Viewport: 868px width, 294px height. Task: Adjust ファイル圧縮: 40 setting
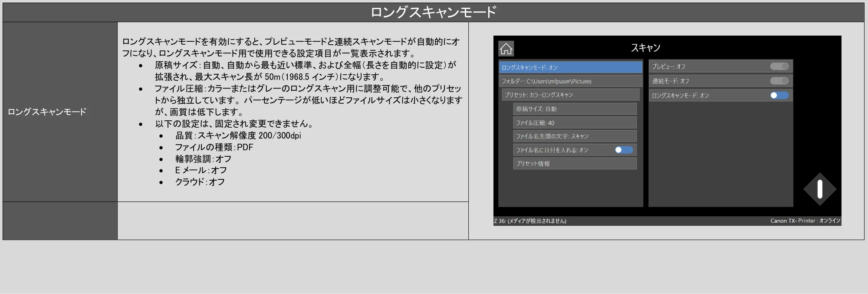(x=575, y=122)
